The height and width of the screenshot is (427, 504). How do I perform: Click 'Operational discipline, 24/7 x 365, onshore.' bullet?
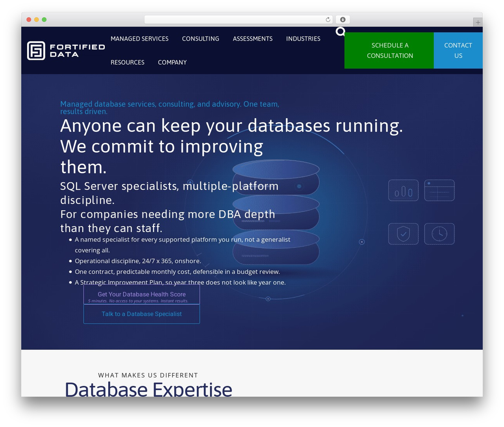[x=138, y=261]
